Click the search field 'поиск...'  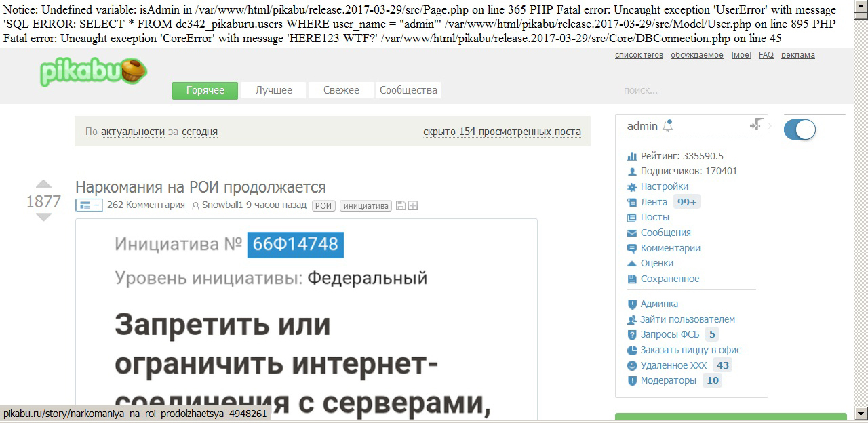pos(678,90)
